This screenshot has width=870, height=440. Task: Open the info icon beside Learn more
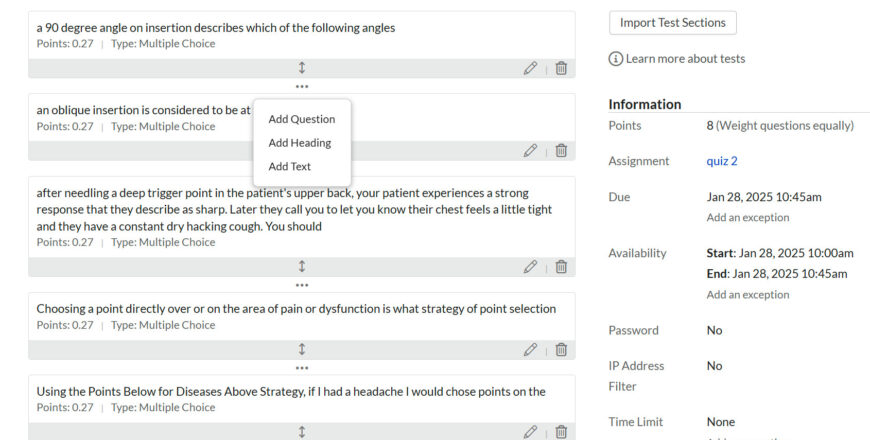616,59
